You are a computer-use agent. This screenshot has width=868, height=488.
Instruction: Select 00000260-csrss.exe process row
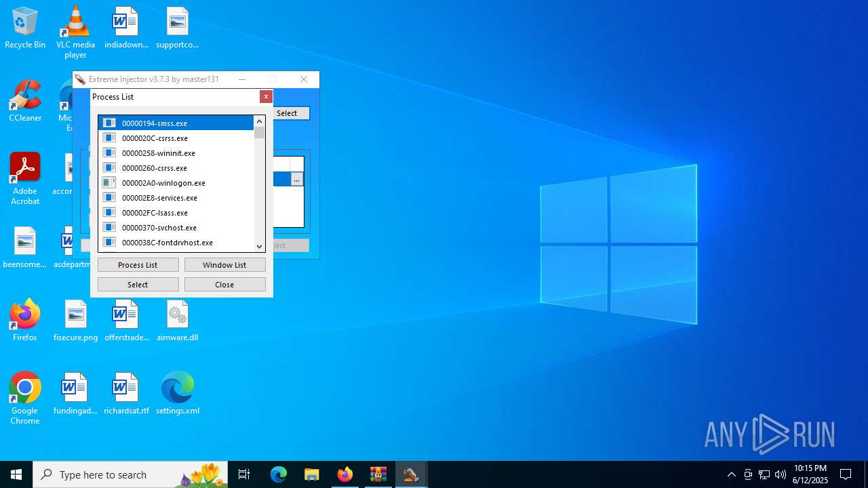pos(176,168)
